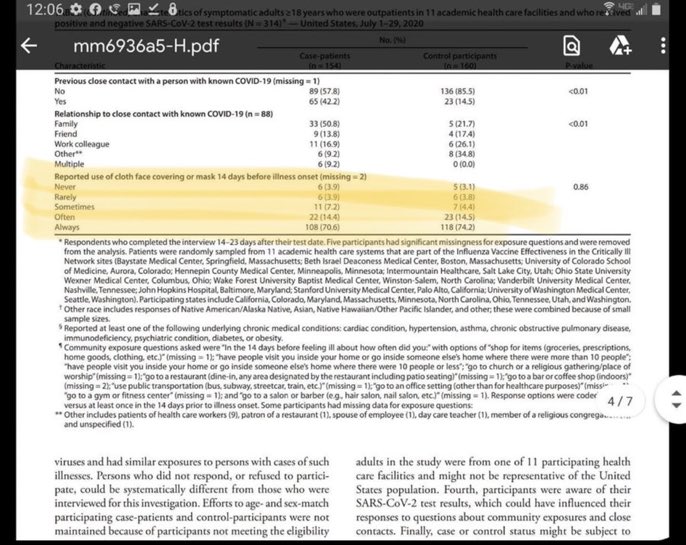Select the 'Rarely' row label

pyautogui.click(x=65, y=197)
